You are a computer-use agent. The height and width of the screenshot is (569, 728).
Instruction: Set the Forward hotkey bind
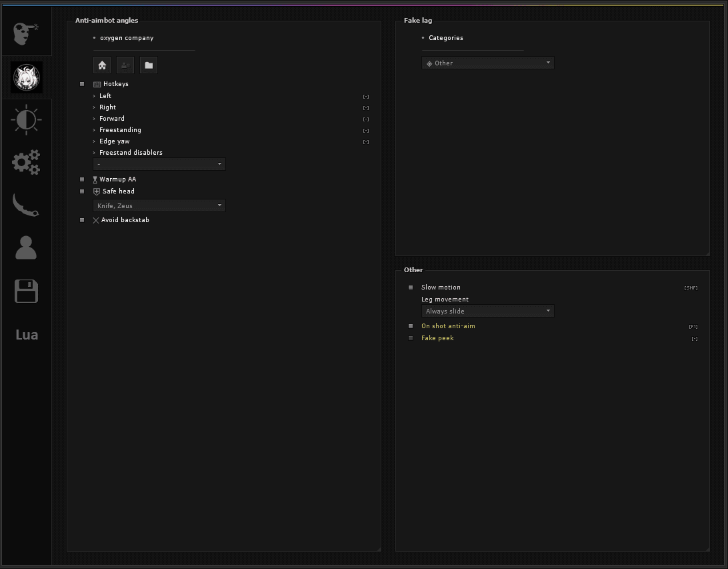tap(366, 119)
